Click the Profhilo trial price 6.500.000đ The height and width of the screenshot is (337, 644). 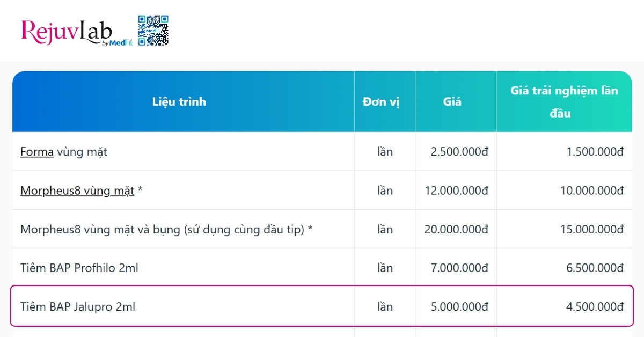point(595,268)
